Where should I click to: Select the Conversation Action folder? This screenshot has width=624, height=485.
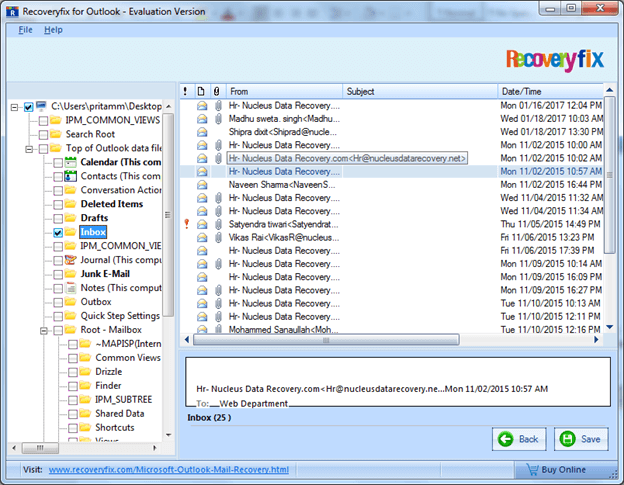coord(121,190)
